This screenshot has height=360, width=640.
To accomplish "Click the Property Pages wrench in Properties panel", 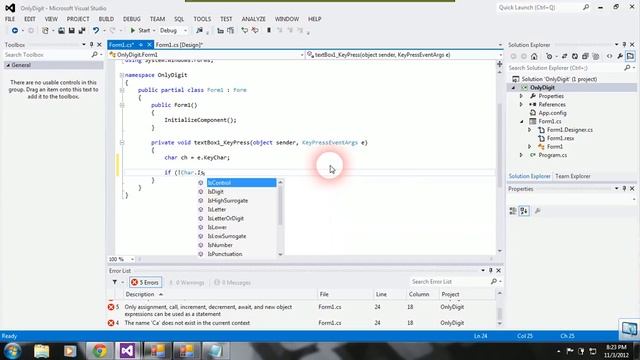I will (x=538, y=211).
